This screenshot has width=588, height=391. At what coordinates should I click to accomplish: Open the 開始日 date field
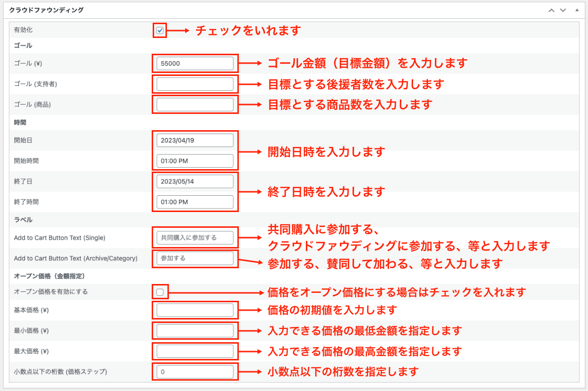click(x=195, y=140)
